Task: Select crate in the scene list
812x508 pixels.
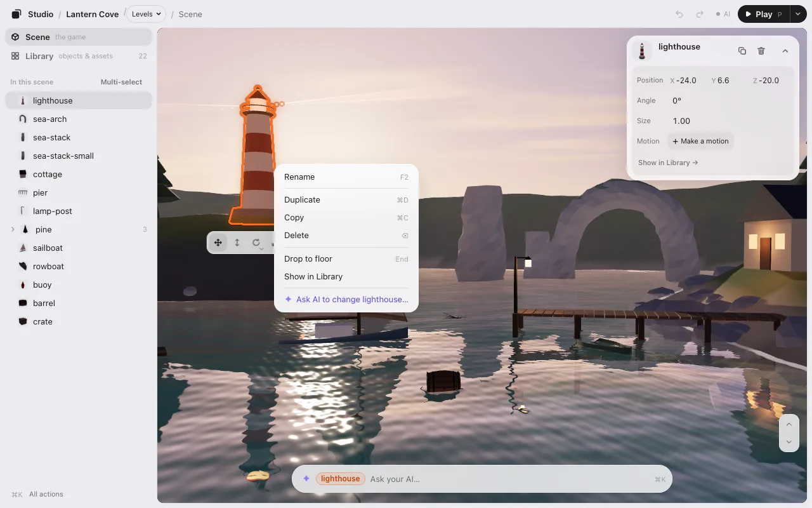Action: 79,321
